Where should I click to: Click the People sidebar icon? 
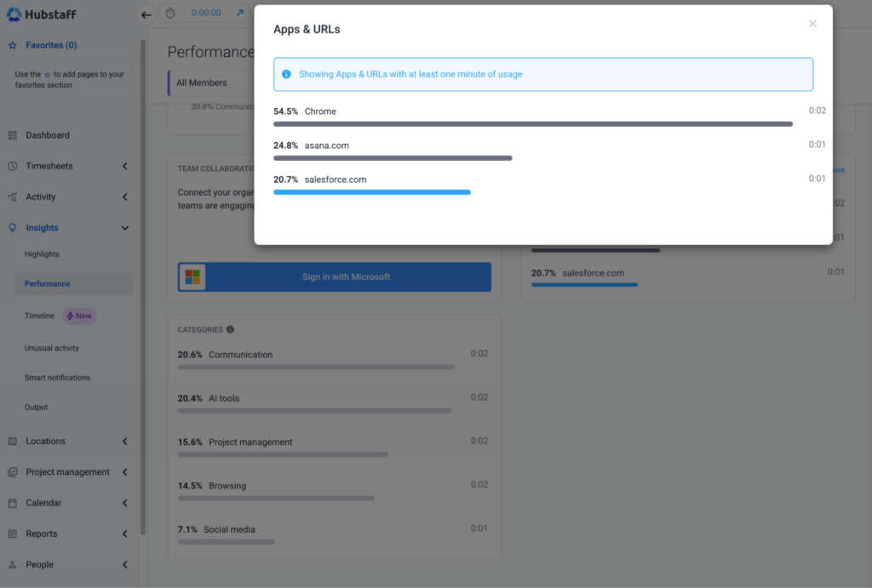[x=13, y=564]
